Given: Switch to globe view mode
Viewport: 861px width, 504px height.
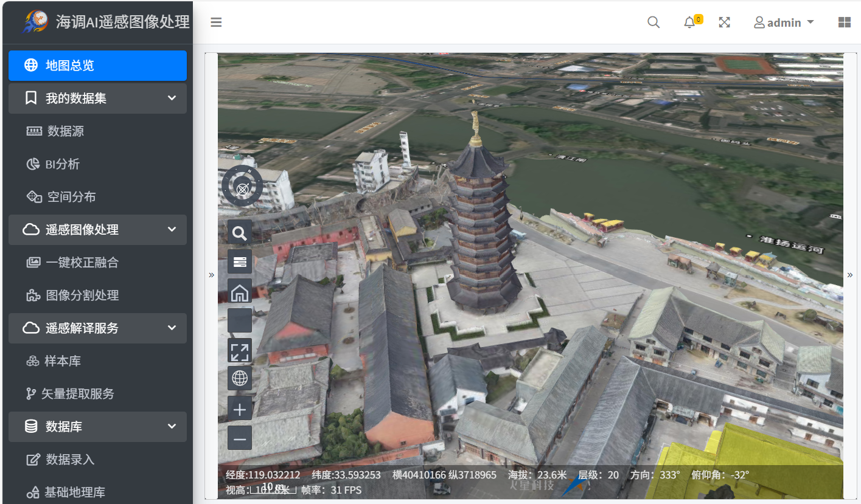Looking at the screenshot, I should [240, 379].
